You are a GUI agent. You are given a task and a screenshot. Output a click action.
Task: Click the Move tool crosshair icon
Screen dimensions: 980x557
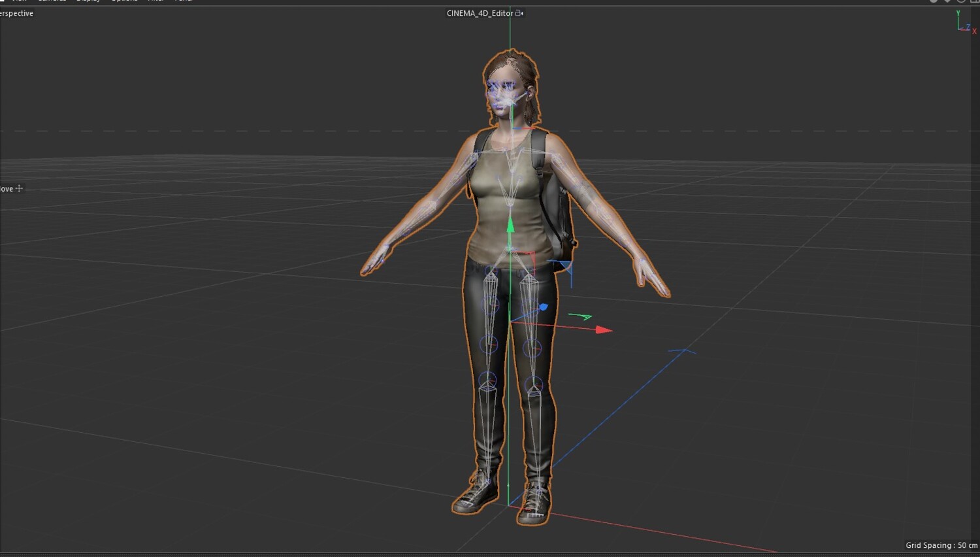click(19, 188)
